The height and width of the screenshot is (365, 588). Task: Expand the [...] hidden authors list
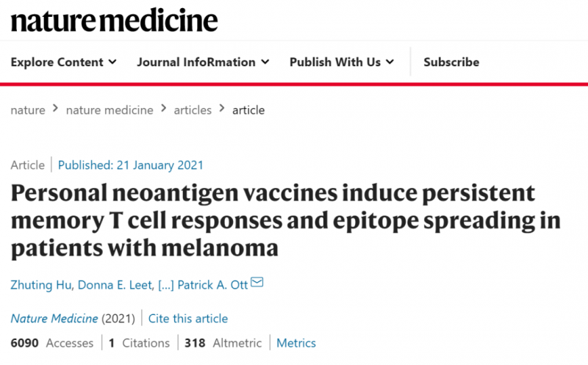pyautogui.click(x=166, y=285)
